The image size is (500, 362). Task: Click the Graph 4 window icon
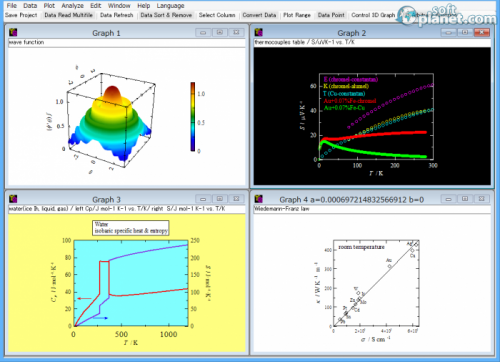[259, 199]
